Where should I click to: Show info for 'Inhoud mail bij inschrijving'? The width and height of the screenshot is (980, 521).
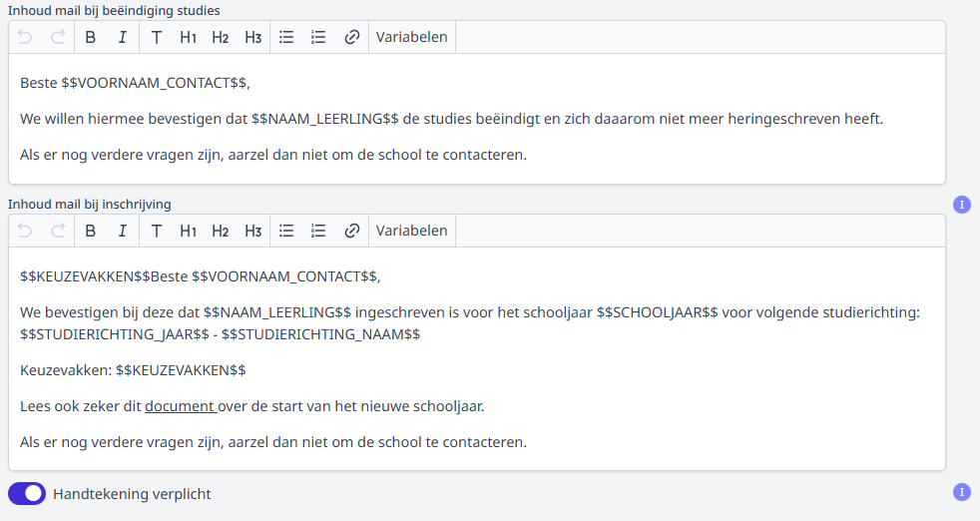(x=962, y=205)
